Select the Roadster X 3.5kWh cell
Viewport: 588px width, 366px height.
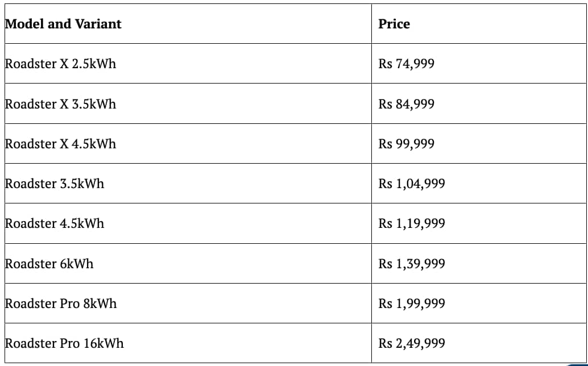188,103
